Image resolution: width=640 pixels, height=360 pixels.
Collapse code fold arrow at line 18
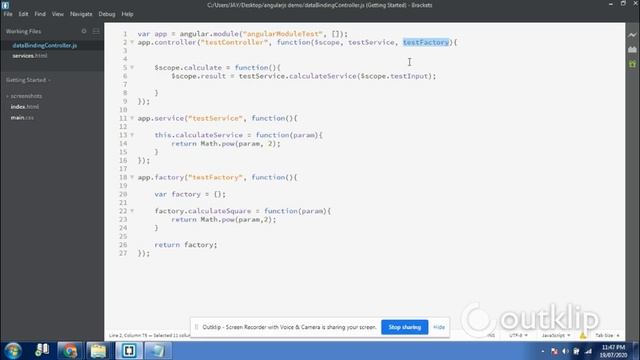(x=132, y=177)
